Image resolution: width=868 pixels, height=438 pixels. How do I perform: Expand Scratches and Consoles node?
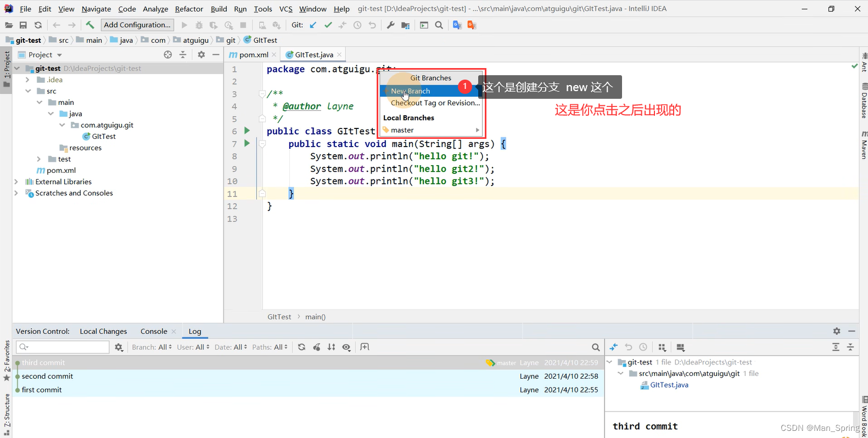(x=16, y=193)
